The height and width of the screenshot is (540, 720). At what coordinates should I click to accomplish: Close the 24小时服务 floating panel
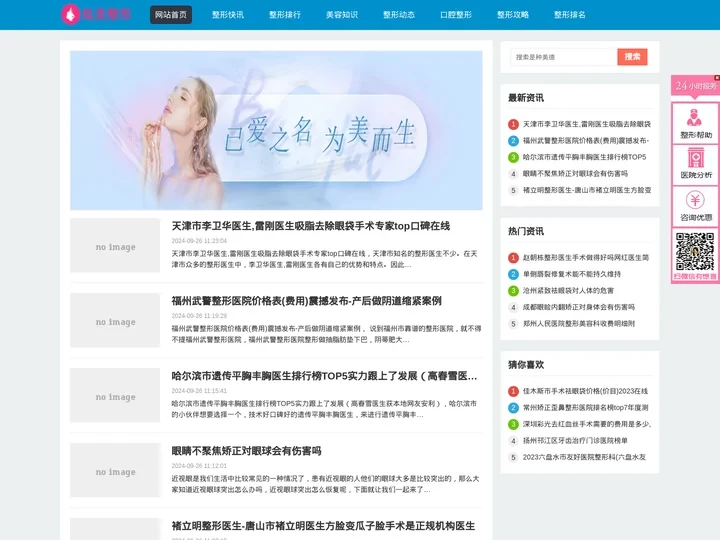pos(717,78)
